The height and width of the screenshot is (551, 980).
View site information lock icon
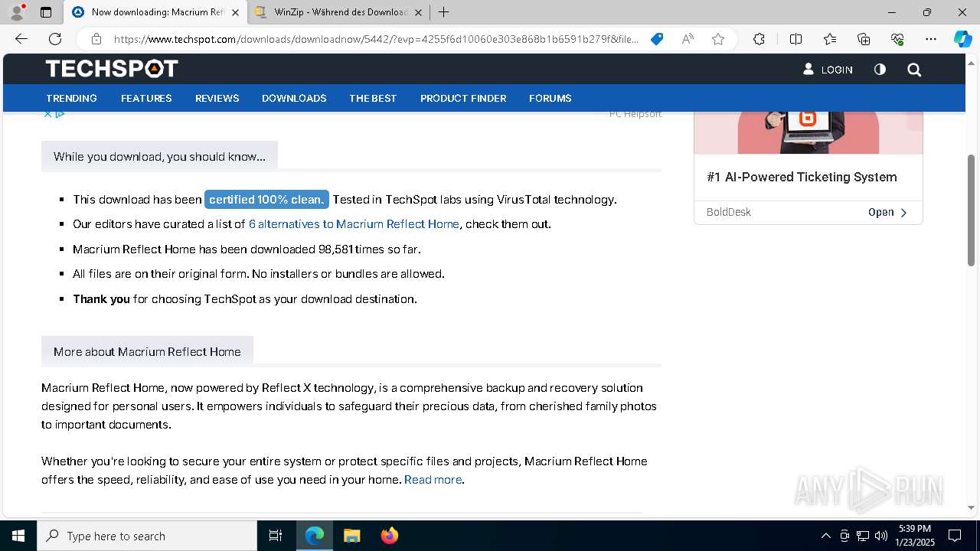[96, 39]
